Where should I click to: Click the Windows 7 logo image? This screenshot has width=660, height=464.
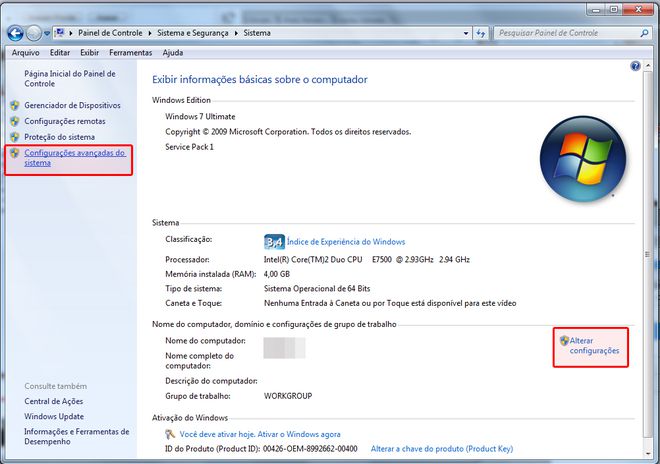point(583,159)
